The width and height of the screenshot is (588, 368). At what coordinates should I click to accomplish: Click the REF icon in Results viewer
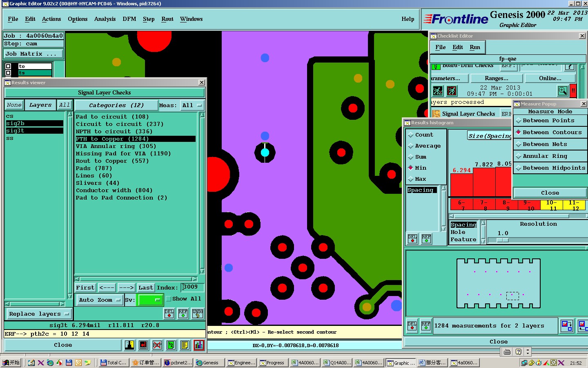(183, 314)
